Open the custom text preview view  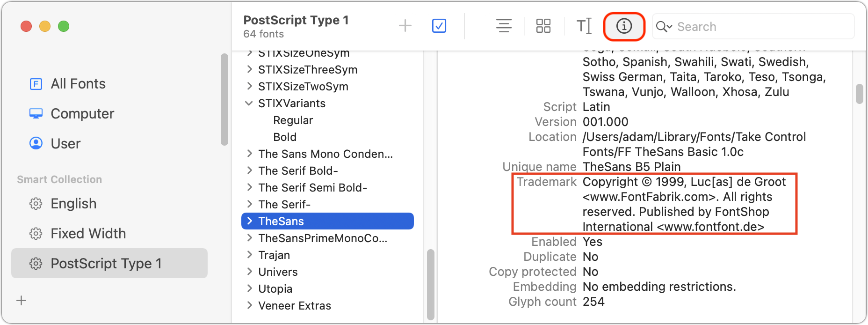(584, 26)
